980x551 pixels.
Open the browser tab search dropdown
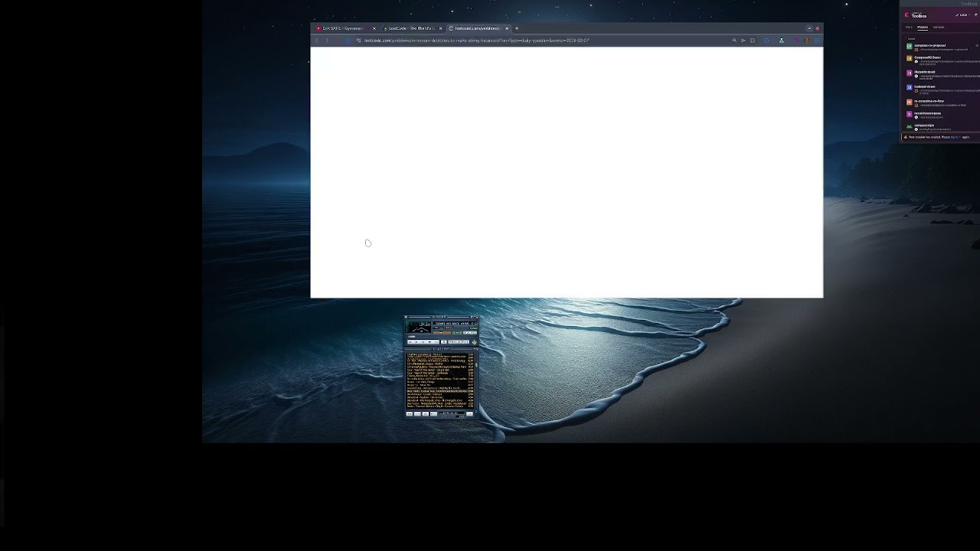tap(809, 28)
